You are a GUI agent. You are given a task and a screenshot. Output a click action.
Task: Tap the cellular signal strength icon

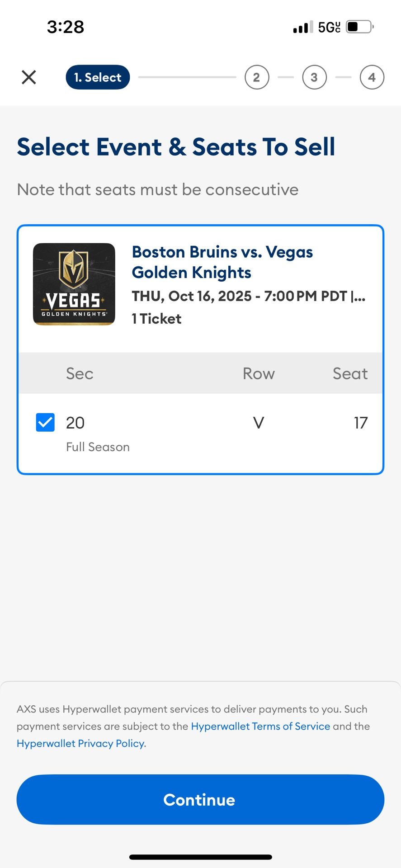(302, 27)
